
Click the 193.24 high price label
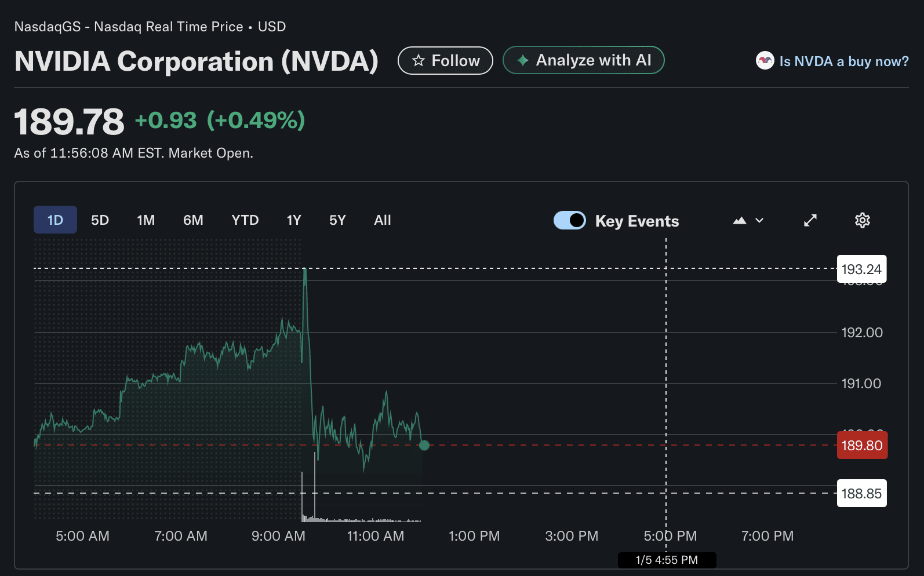[x=861, y=269]
